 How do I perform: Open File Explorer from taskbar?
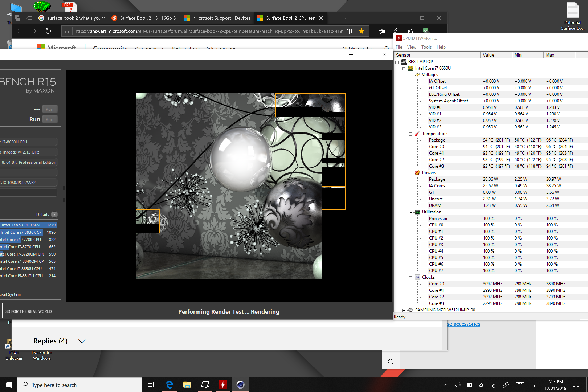click(x=187, y=385)
